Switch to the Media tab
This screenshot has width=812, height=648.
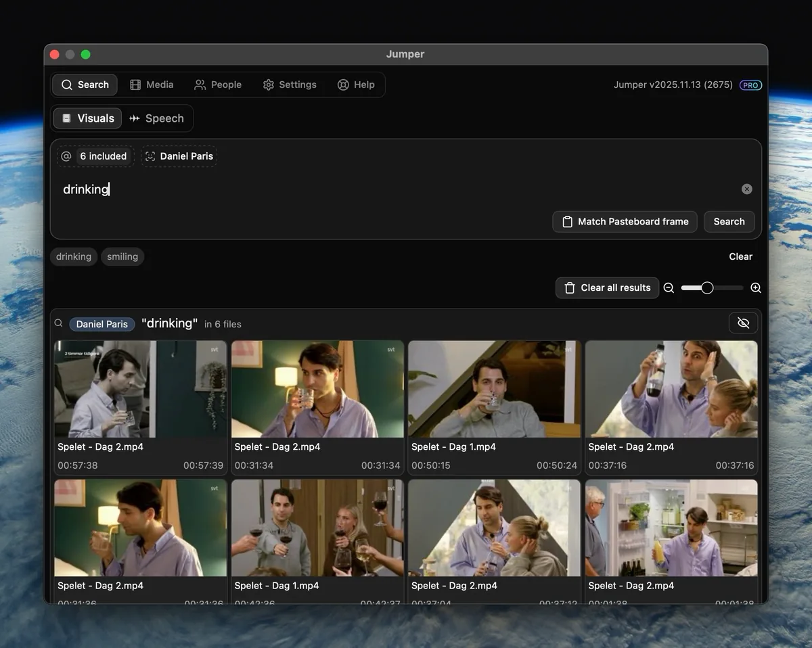click(x=152, y=85)
